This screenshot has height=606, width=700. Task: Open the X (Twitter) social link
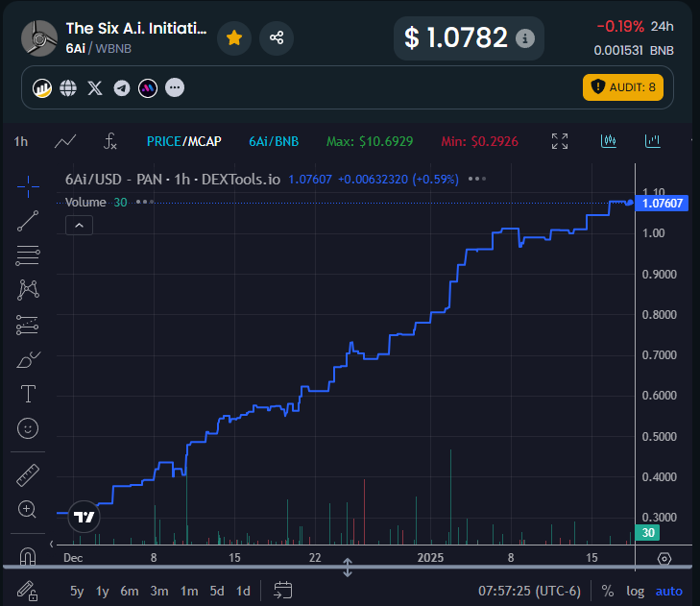(x=95, y=88)
